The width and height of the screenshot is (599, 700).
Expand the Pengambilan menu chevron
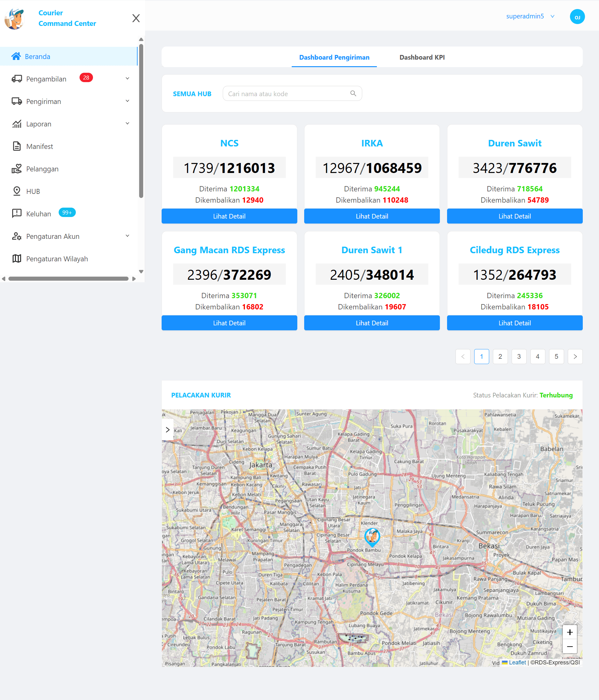click(x=127, y=78)
